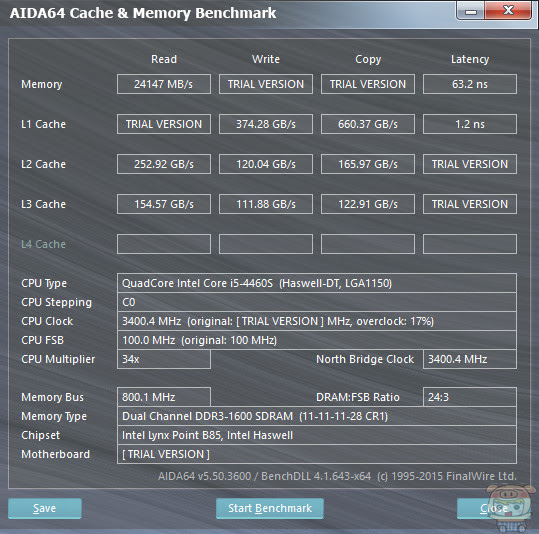Click the CPU Clock value 3400.4 MHz overclock 17%
Screen dimensions: 539x534
click(317, 321)
